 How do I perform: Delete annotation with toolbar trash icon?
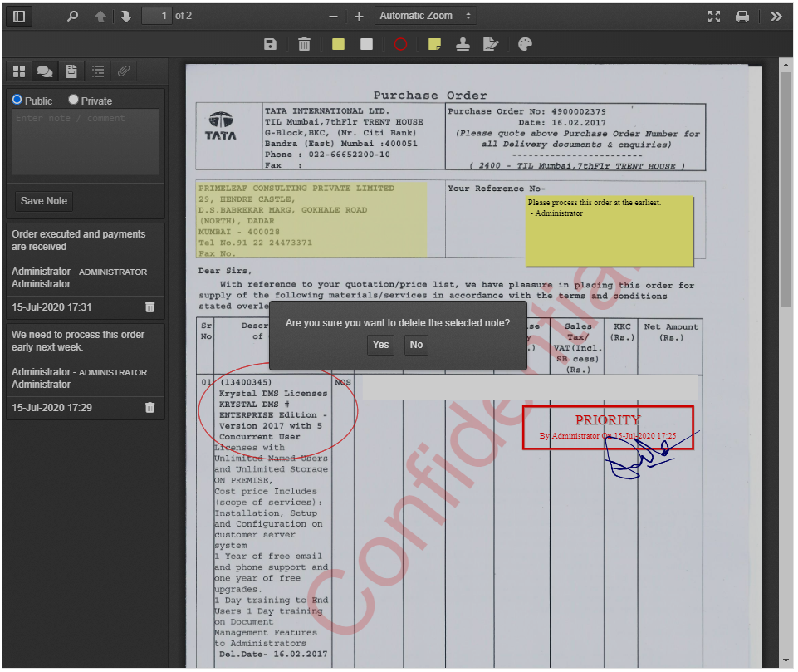[304, 44]
